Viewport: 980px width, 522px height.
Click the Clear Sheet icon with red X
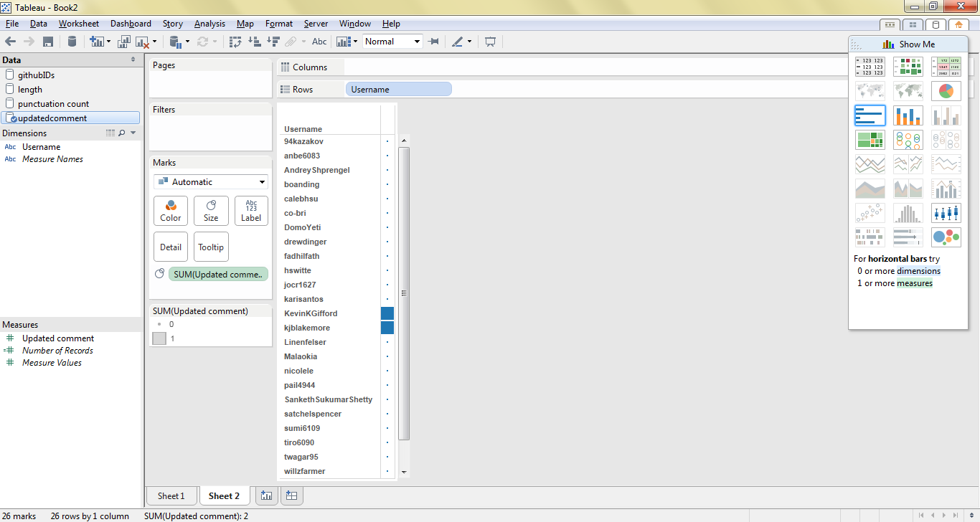pyautogui.click(x=142, y=42)
